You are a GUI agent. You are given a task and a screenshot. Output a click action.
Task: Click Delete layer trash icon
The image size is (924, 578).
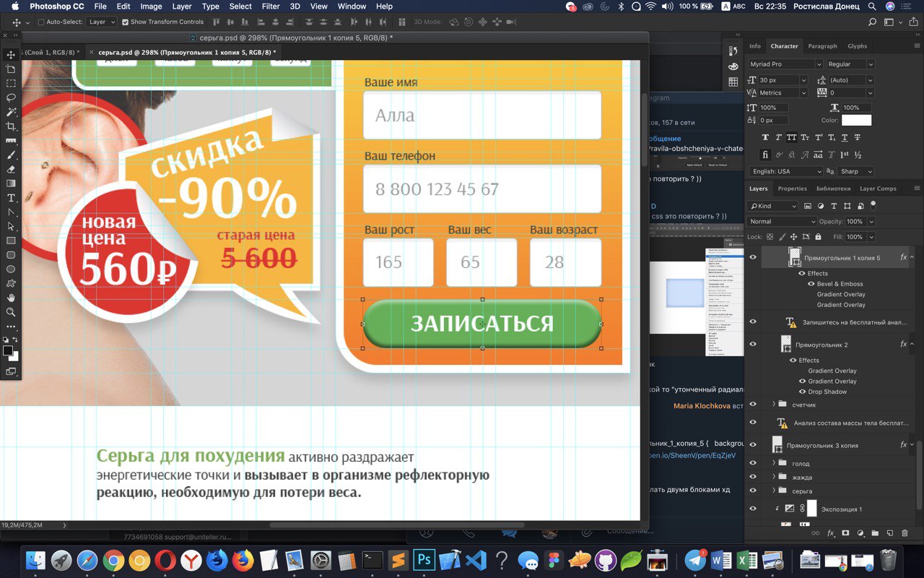pos(905,533)
